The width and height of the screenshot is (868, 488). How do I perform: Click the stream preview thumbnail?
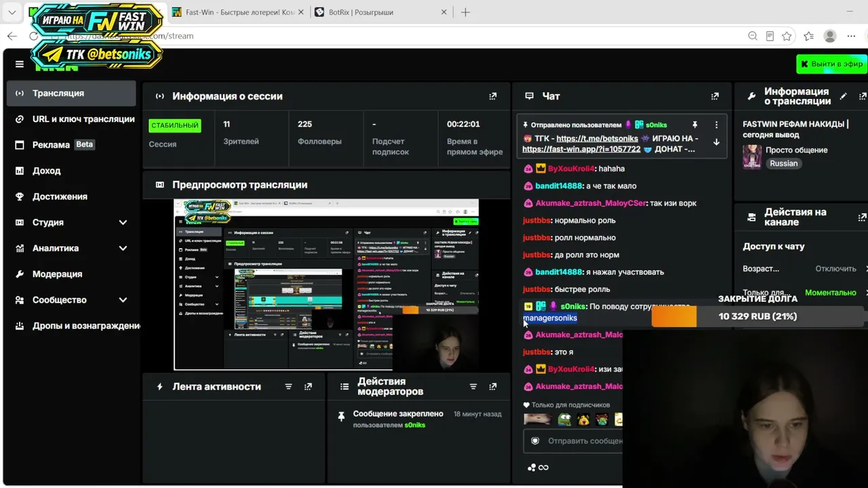click(326, 285)
